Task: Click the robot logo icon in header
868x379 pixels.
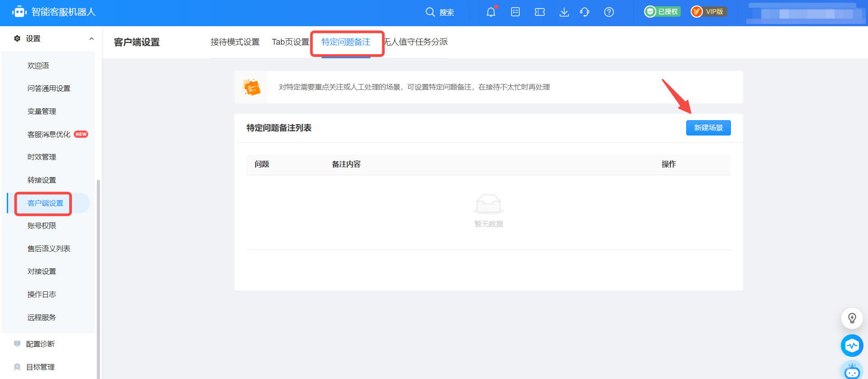Action: (x=19, y=12)
